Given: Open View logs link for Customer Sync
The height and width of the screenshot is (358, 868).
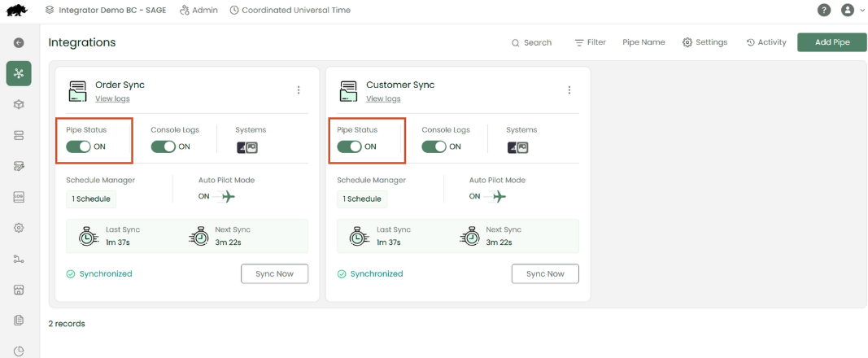Looking at the screenshot, I should pyautogui.click(x=383, y=98).
